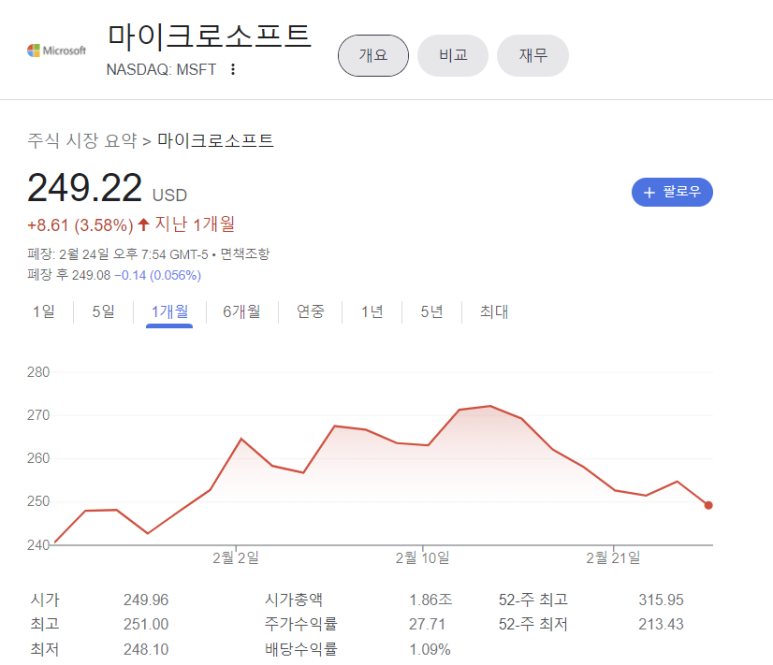This screenshot has width=773, height=665.
Task: Click the 마이크로소프트 page title
Action: (210, 36)
